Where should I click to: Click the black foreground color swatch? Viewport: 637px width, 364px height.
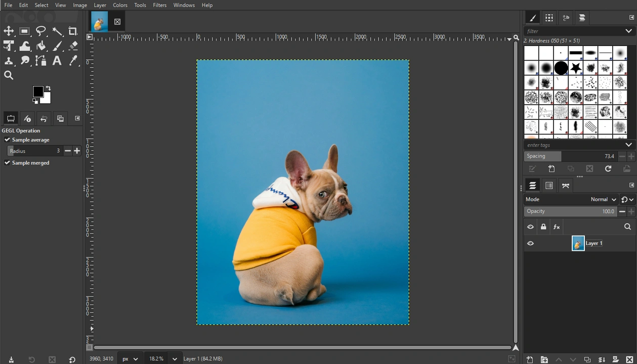[x=38, y=92]
